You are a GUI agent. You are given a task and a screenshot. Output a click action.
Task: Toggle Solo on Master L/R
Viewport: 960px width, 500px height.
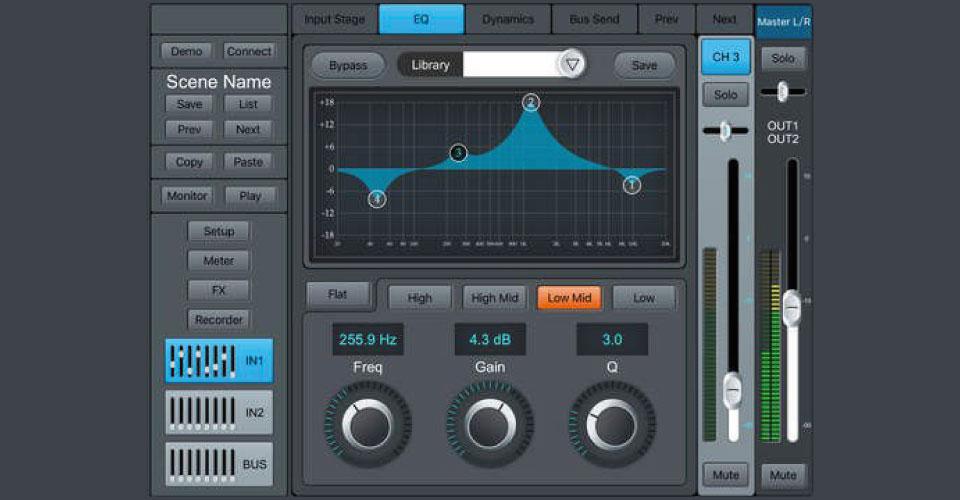pyautogui.click(x=783, y=58)
